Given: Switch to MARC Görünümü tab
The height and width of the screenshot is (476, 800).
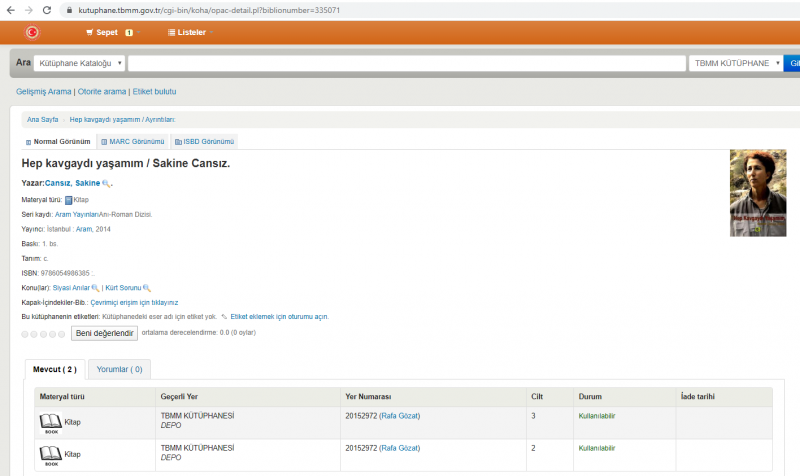Looking at the screenshot, I should 132,142.
